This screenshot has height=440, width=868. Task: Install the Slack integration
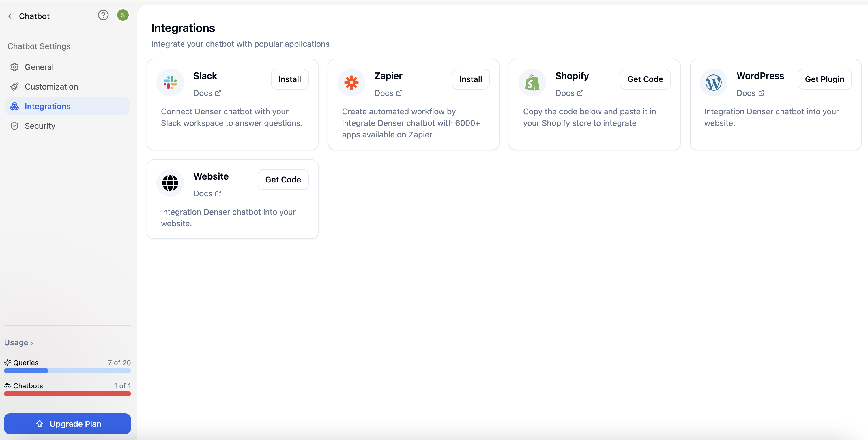290,79
